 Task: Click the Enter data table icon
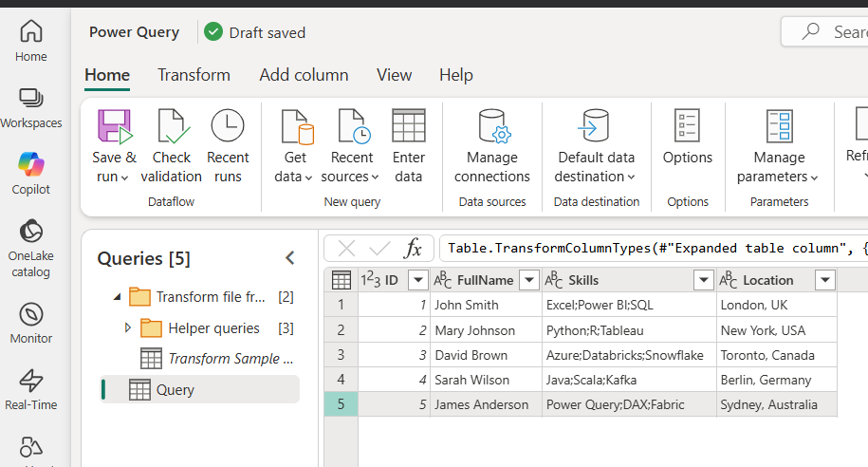coord(409,127)
